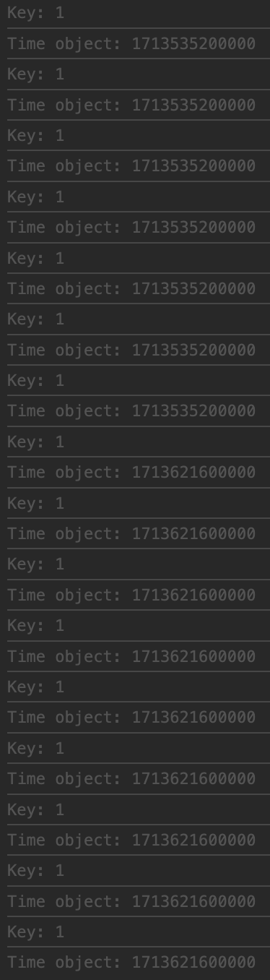
Task: Click the third "Time object: 1713621600000" entry
Action: 131,596
